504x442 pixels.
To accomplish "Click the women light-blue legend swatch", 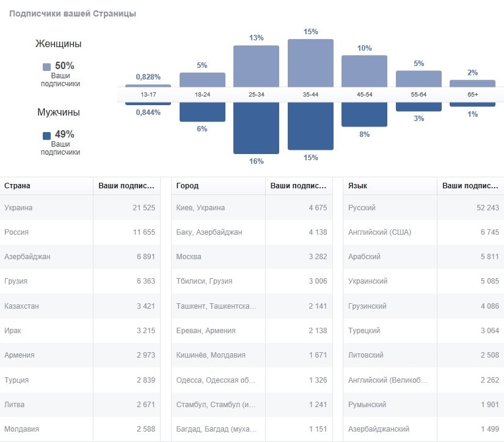I will click(47, 67).
